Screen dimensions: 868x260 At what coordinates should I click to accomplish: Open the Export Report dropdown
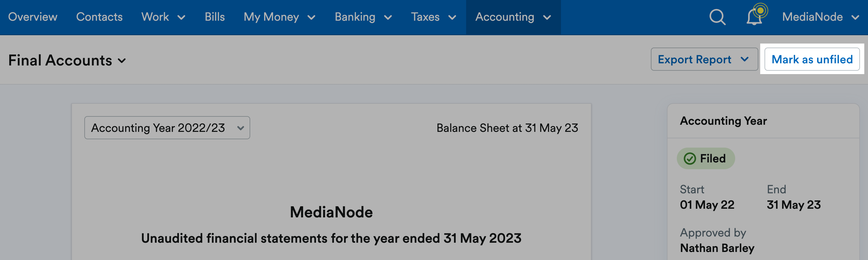[x=704, y=59]
